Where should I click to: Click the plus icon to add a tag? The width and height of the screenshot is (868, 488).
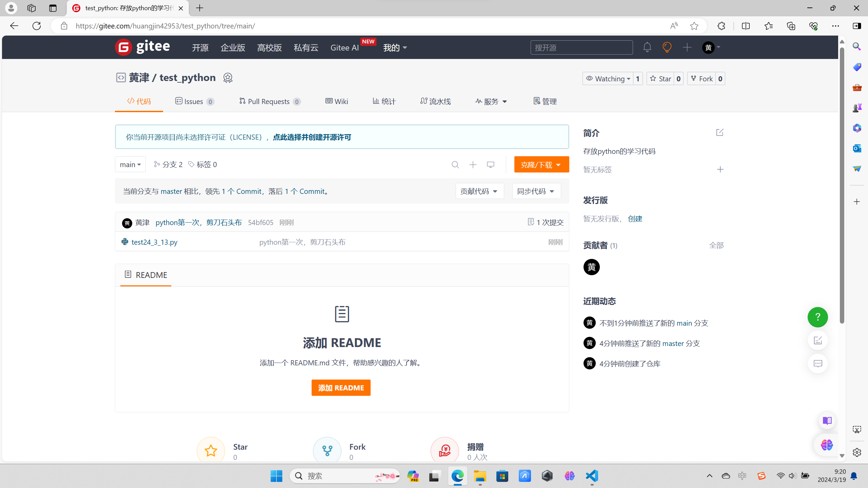click(x=720, y=169)
